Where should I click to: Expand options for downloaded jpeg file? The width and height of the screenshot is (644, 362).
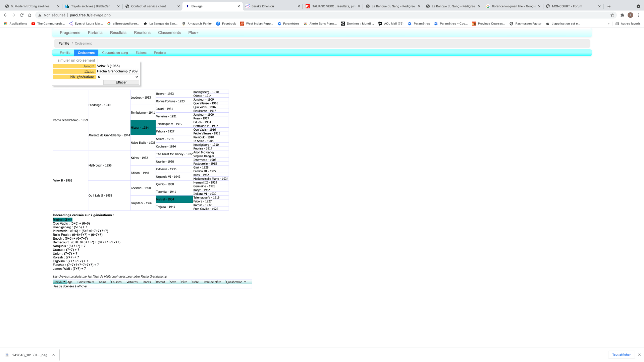coord(53,355)
